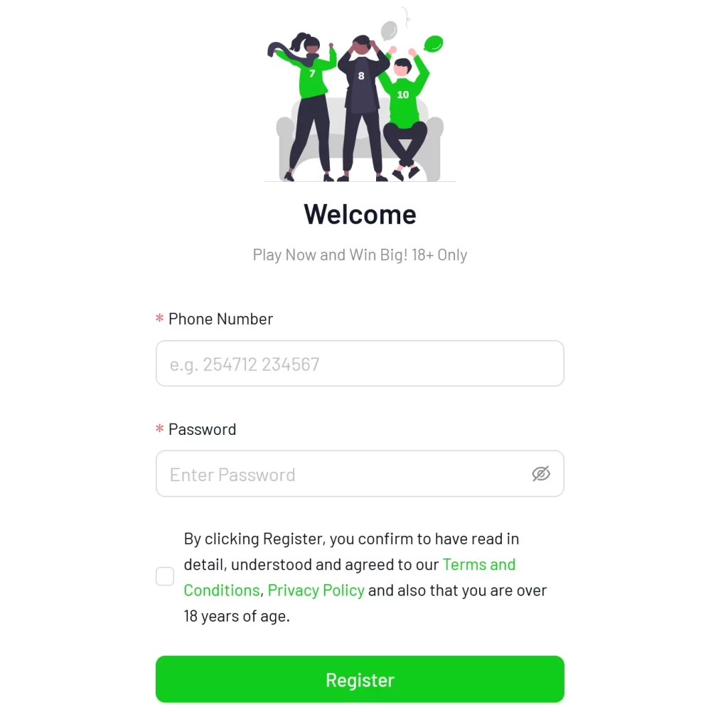Submit the form with the Register button
728x712 pixels.
click(x=360, y=679)
